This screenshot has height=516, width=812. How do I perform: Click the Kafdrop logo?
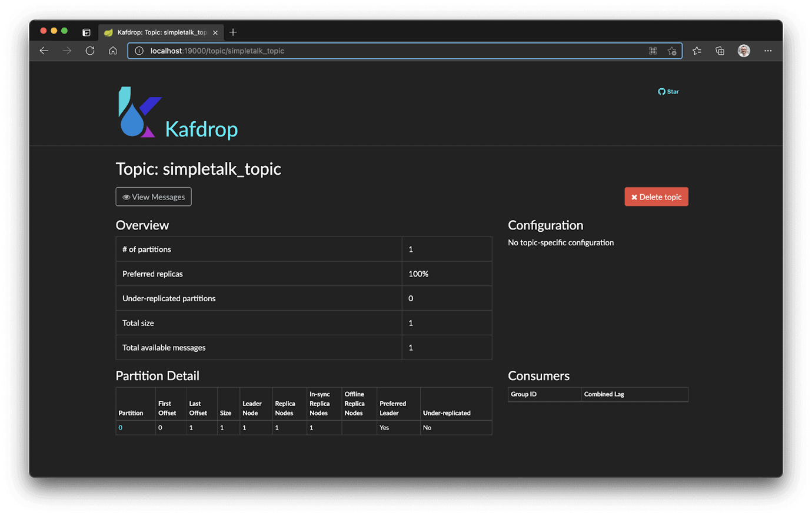click(x=139, y=112)
